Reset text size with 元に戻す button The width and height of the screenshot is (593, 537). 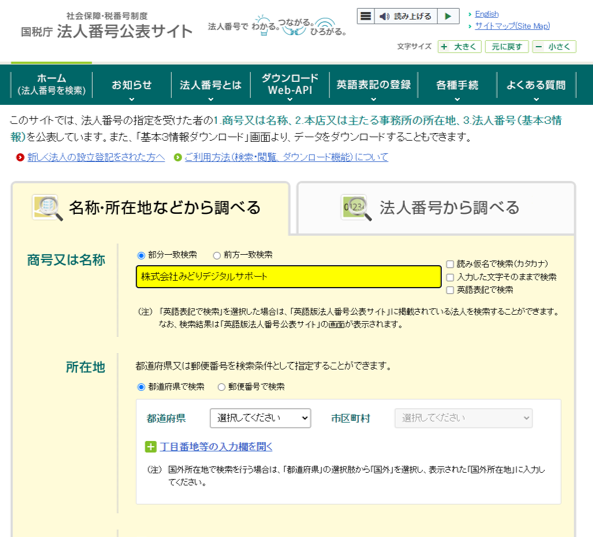(x=507, y=47)
